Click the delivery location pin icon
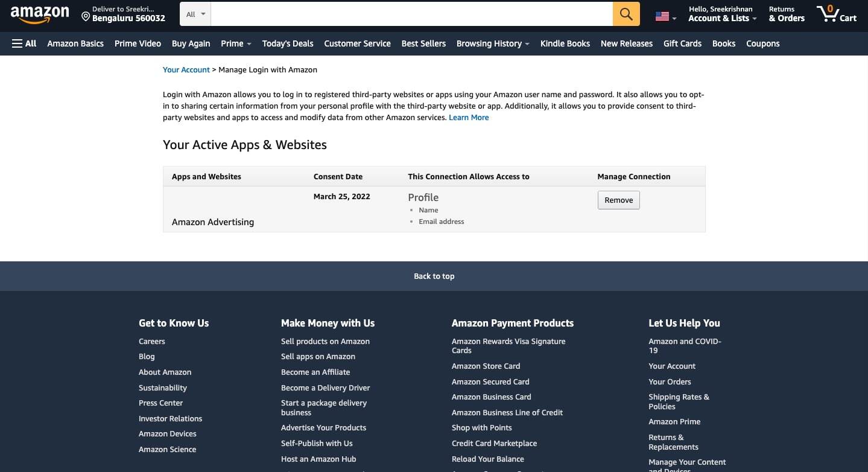868x472 pixels. (86, 16)
